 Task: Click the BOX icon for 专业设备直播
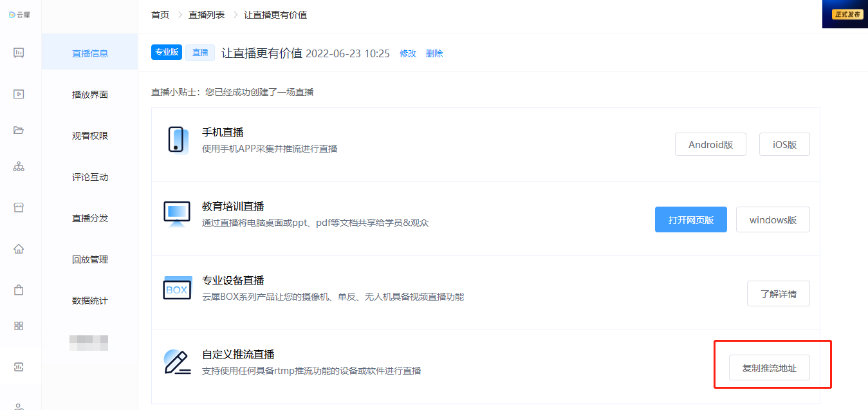pyautogui.click(x=177, y=288)
